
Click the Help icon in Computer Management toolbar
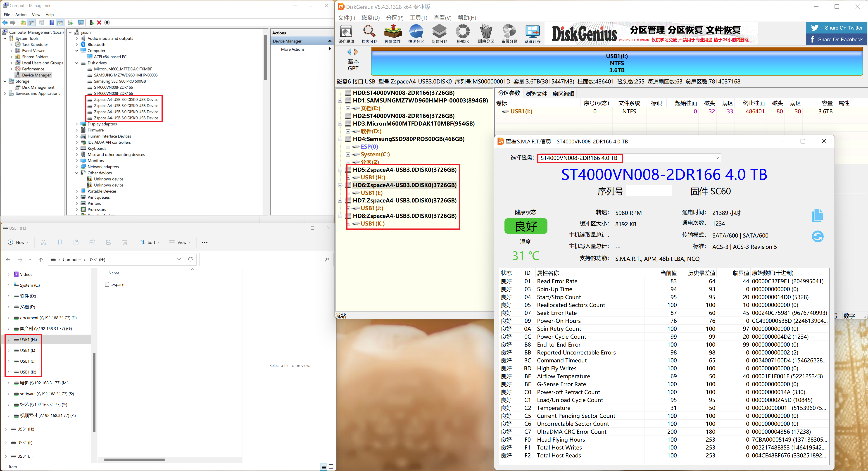(52, 23)
